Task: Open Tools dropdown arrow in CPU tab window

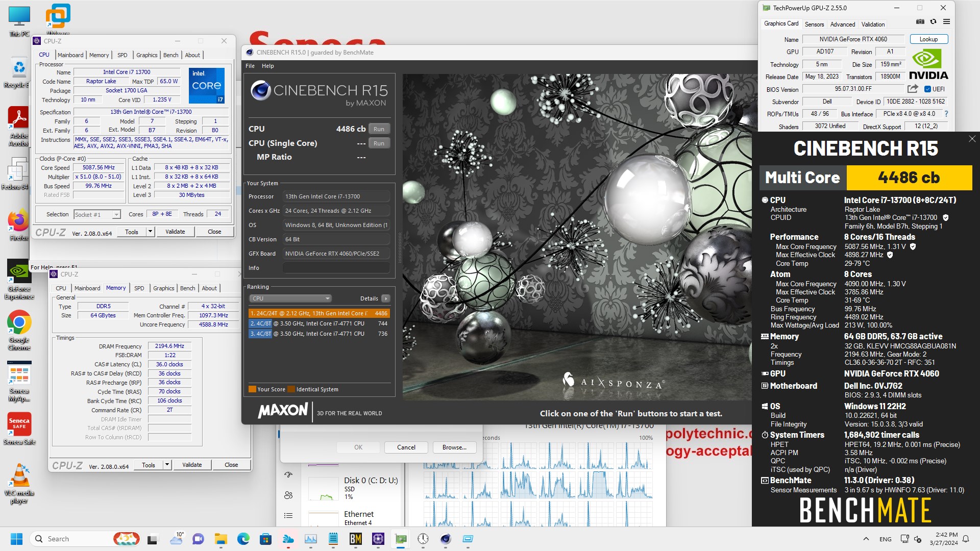Action: 150,232
